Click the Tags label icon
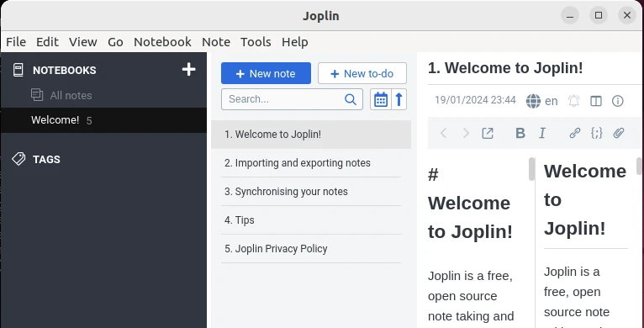 (x=18, y=159)
